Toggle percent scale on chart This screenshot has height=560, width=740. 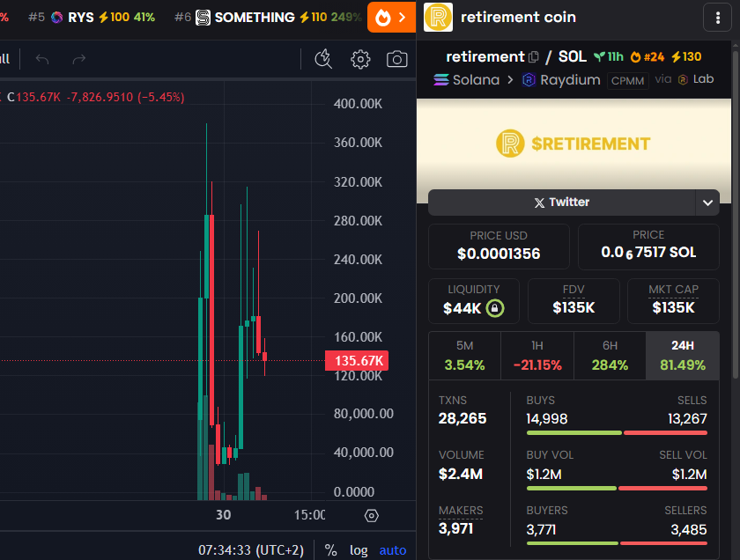(x=331, y=550)
